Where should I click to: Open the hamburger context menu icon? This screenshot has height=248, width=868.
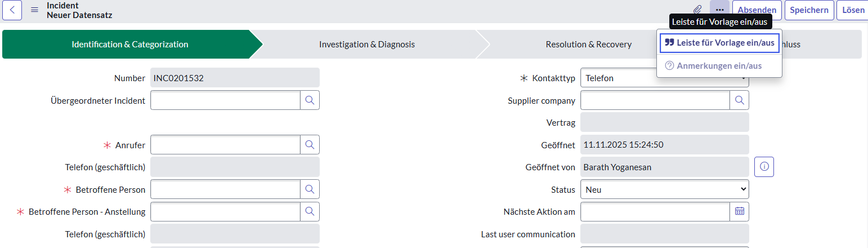pos(34,10)
